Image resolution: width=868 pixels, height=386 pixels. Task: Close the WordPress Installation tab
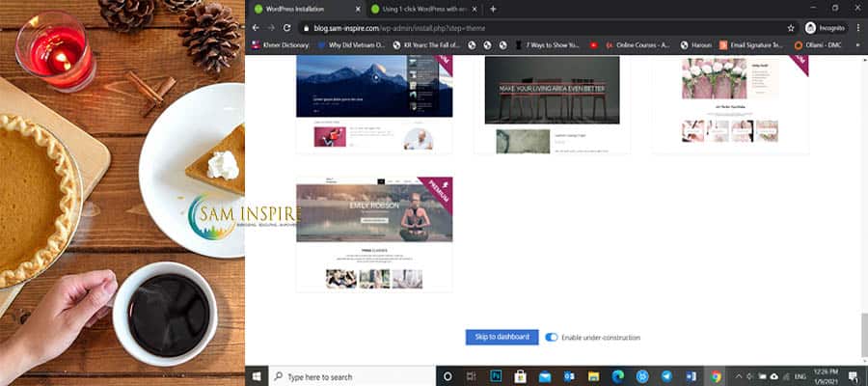pos(358,9)
